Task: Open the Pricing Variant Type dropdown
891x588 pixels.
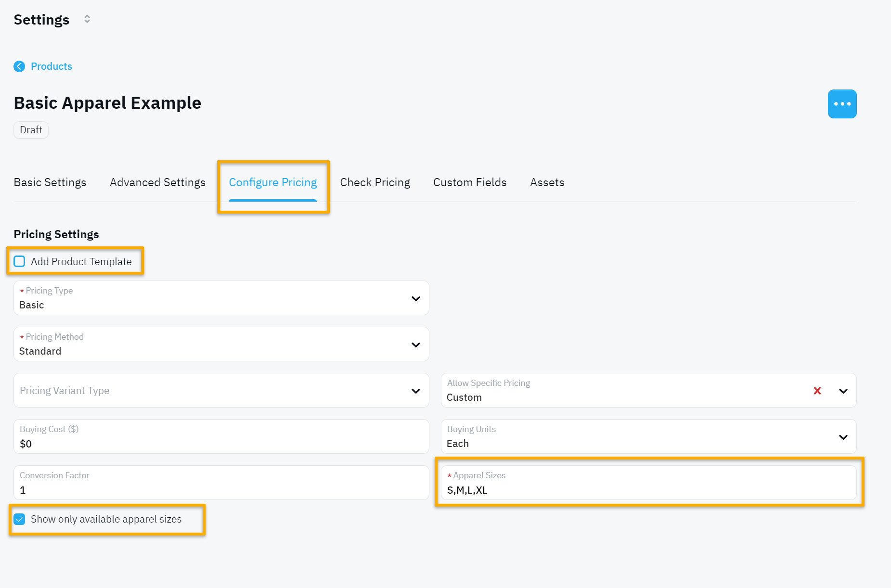Action: 221,390
